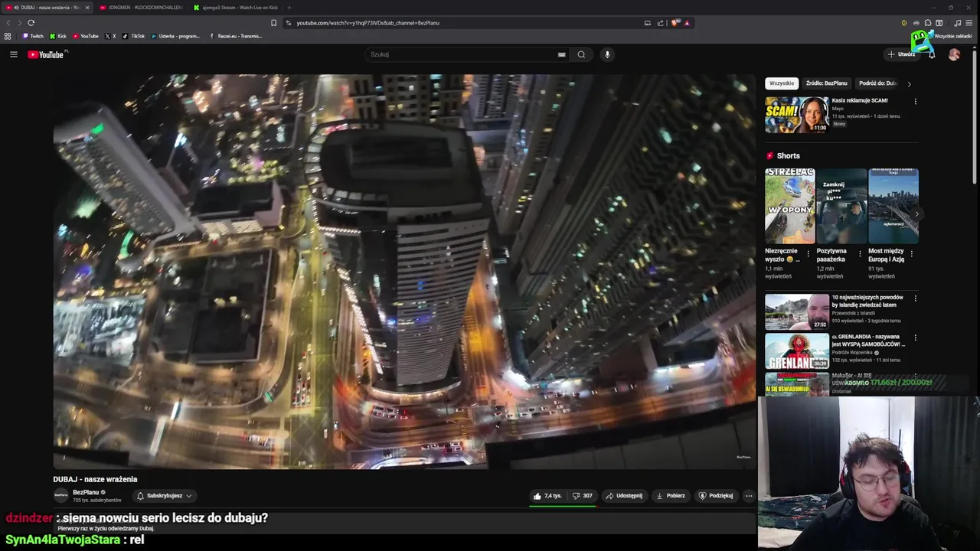
Task: Open options for Kasix reklamuje SCAM! video
Action: click(915, 101)
